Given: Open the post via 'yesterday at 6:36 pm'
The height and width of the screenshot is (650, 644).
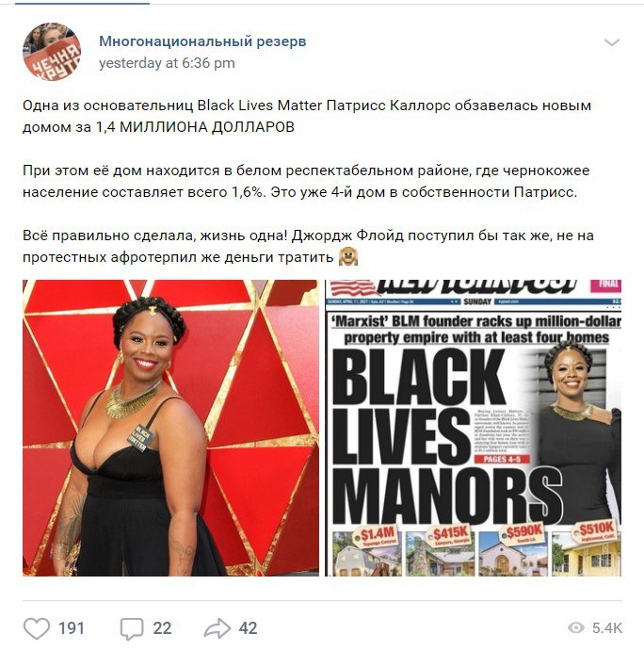Looking at the screenshot, I should (x=167, y=63).
